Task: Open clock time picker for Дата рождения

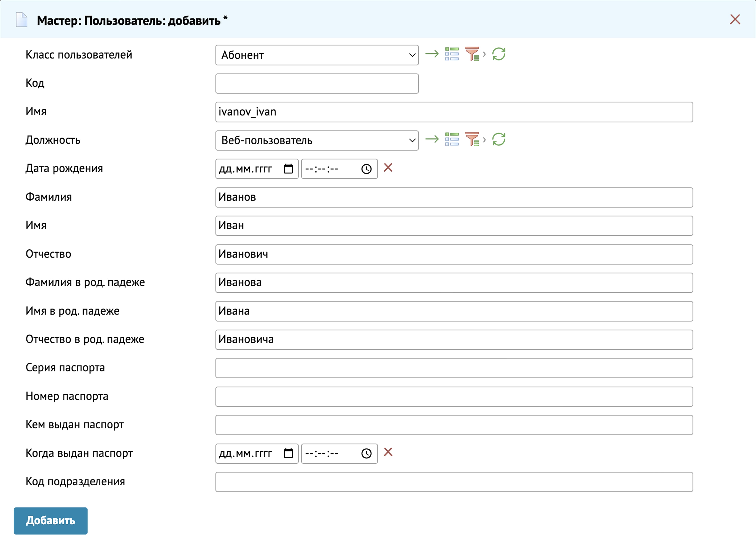Action: [x=366, y=169]
